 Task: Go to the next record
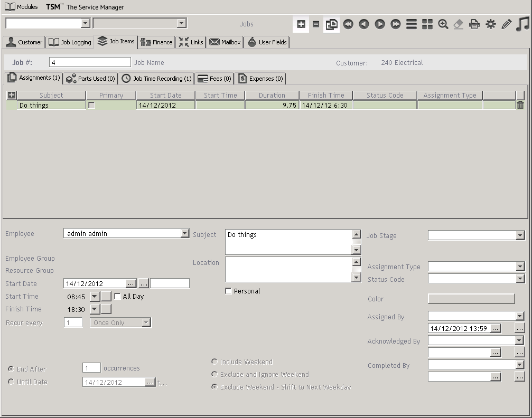tap(379, 24)
